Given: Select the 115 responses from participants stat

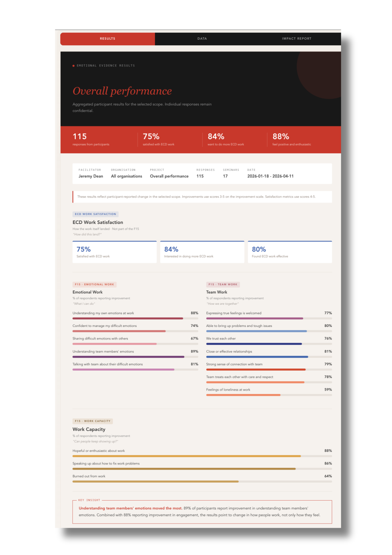Looking at the screenshot, I should click(x=91, y=139).
